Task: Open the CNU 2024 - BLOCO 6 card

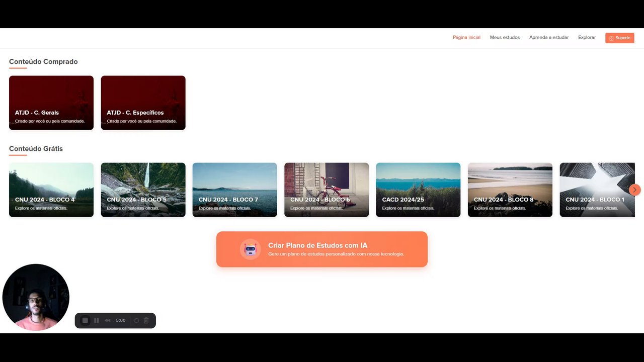Action: click(x=327, y=190)
